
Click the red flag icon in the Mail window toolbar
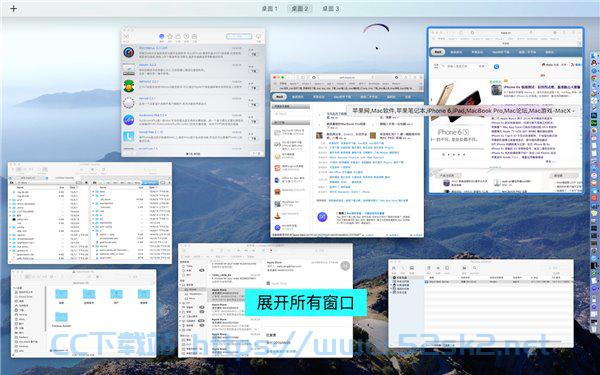click(271, 250)
